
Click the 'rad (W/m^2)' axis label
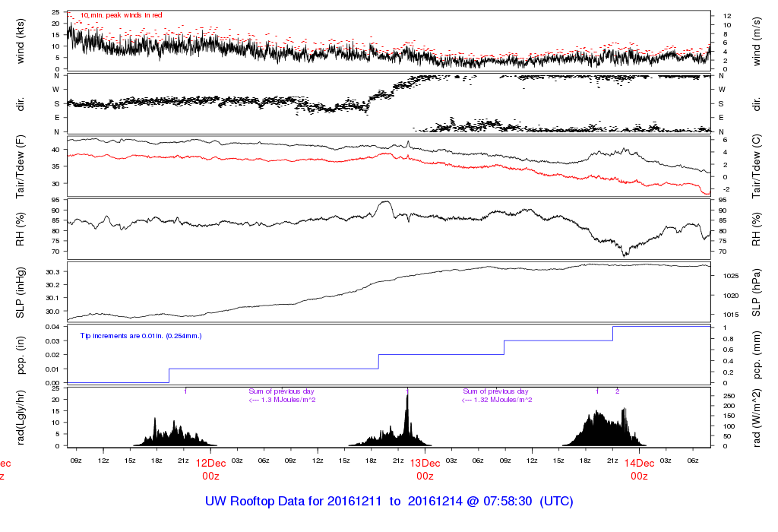point(756,418)
